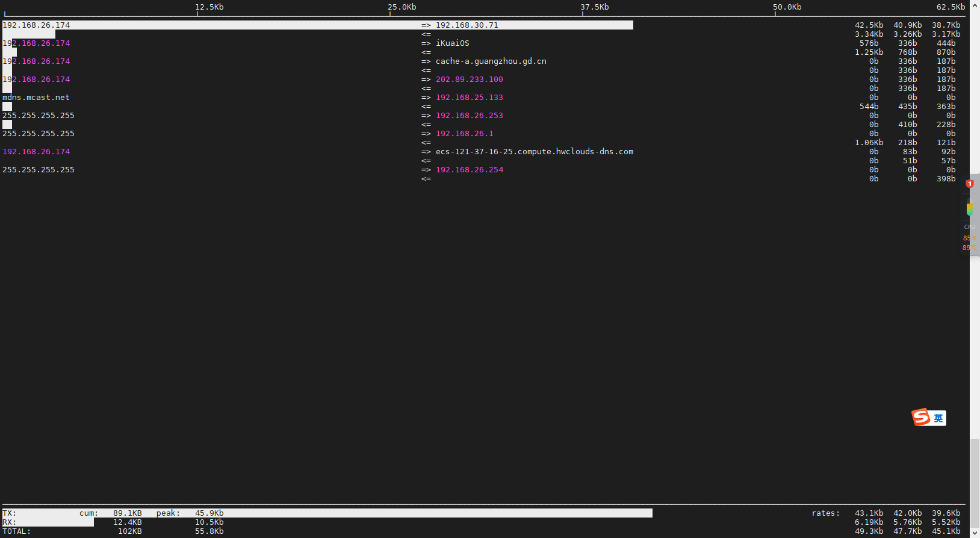
Task: Click the red shield notification badge
Action: [x=969, y=184]
